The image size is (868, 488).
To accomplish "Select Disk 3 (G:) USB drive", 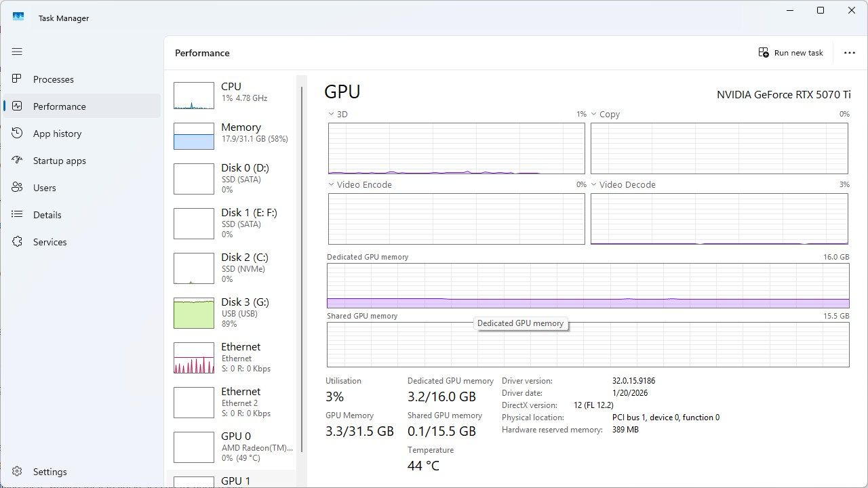I will point(231,313).
